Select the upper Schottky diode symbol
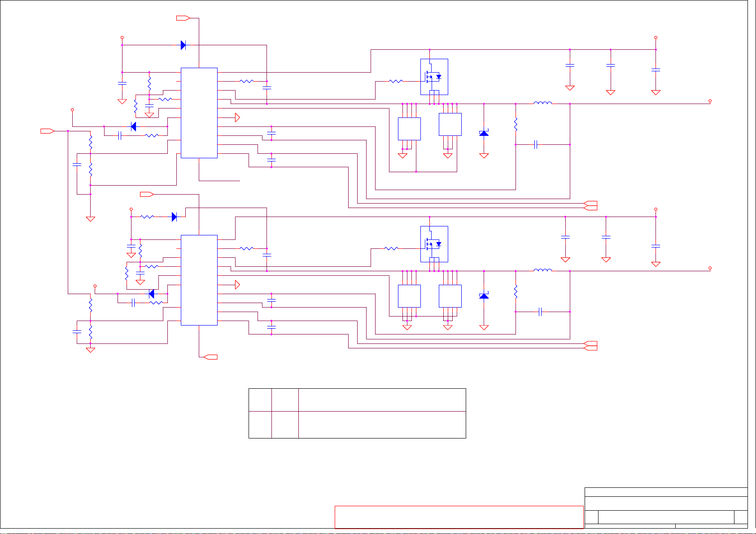Image resolution: width=756 pixels, height=534 pixels. pos(484,133)
